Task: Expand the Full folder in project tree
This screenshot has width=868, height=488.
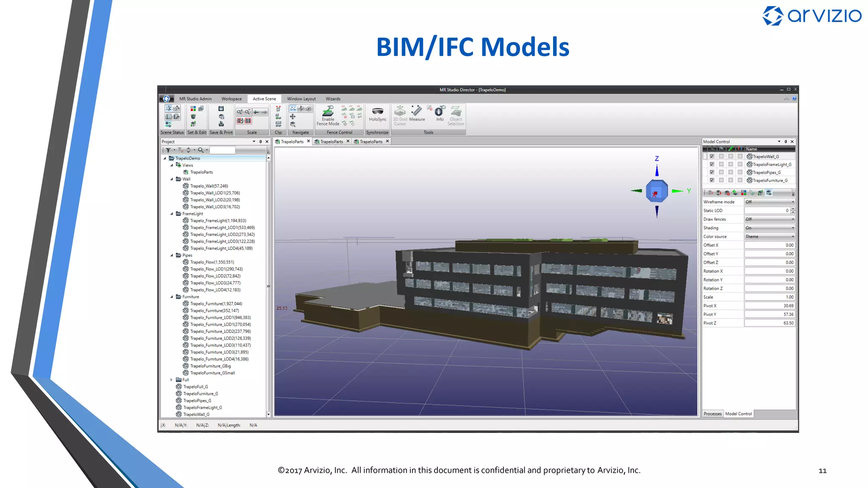Action: (x=171, y=380)
